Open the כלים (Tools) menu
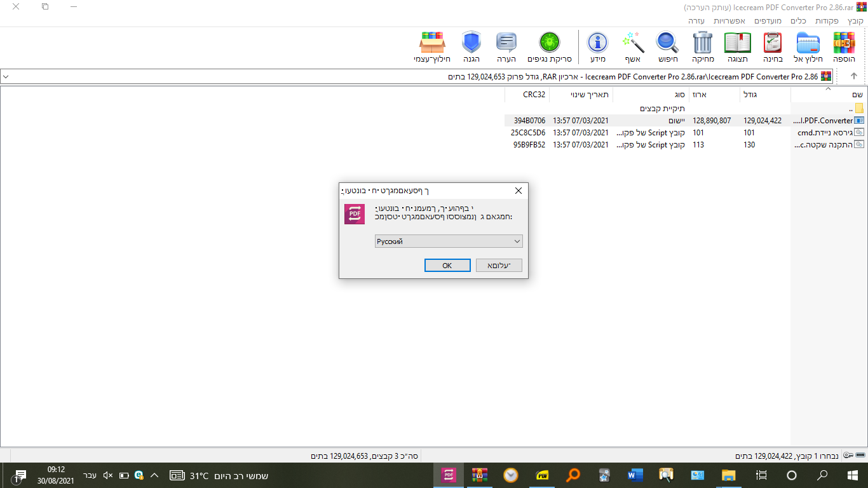Image resolution: width=868 pixels, height=488 pixels. (x=799, y=20)
